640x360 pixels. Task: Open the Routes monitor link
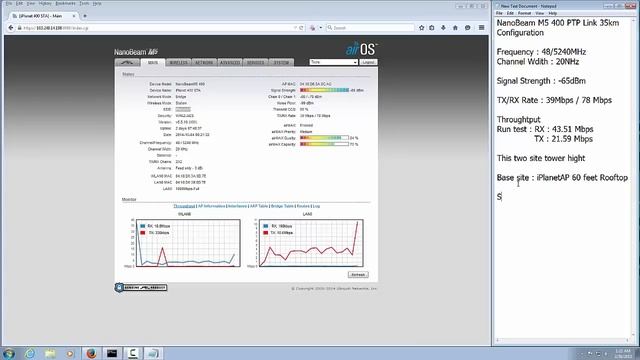coord(303,206)
